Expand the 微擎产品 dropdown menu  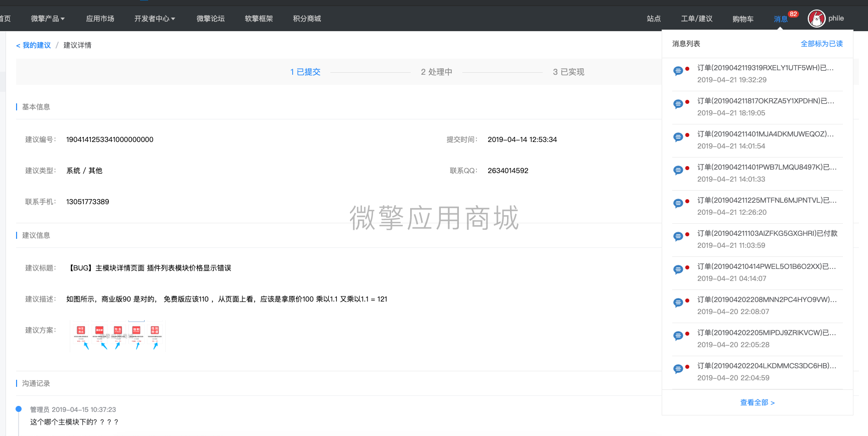(x=48, y=19)
